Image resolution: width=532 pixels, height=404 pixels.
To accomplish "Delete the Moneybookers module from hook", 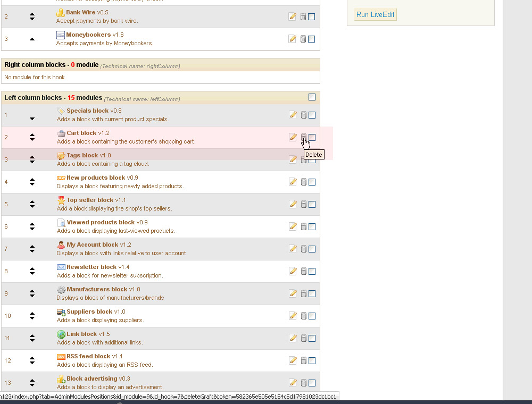I will point(303,39).
